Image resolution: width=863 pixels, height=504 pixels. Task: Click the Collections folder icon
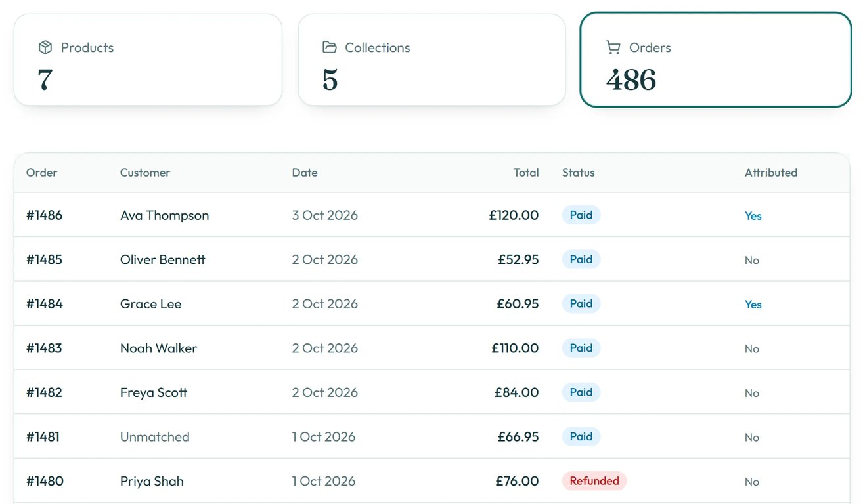tap(330, 47)
